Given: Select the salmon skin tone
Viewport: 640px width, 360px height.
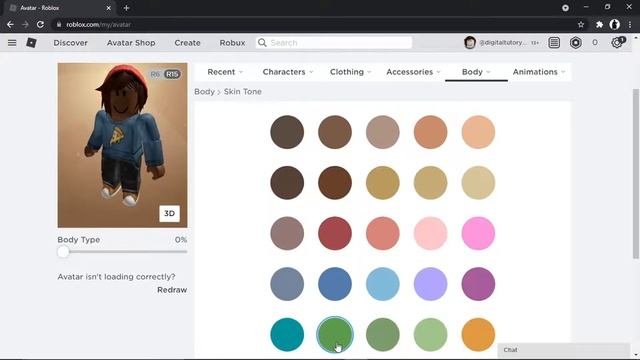Looking at the screenshot, I should pyautogui.click(x=382, y=233).
